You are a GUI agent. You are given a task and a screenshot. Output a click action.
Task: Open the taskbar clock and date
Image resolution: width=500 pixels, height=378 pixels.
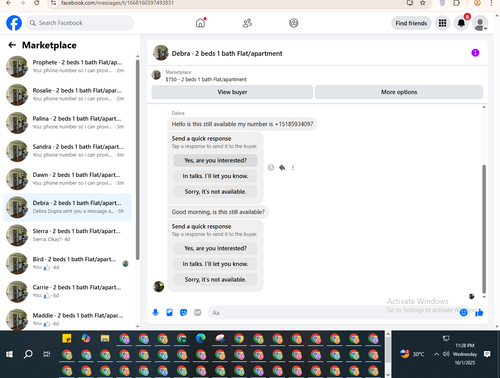pos(465,354)
